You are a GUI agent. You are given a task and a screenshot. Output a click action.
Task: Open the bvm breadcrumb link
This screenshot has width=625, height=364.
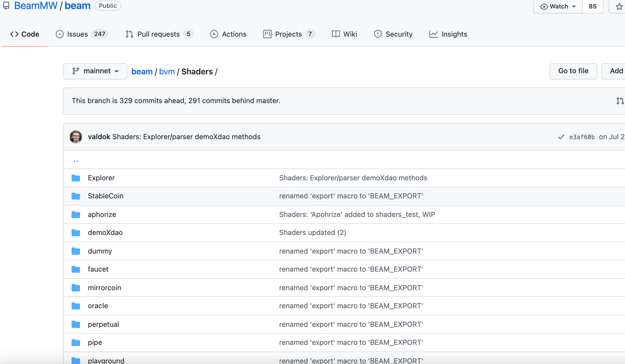tap(167, 72)
